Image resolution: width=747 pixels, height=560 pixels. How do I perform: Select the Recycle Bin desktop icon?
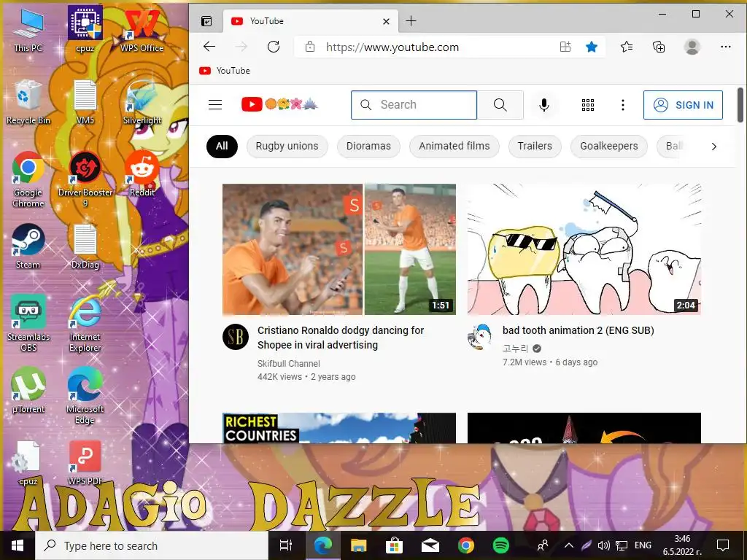tap(28, 102)
